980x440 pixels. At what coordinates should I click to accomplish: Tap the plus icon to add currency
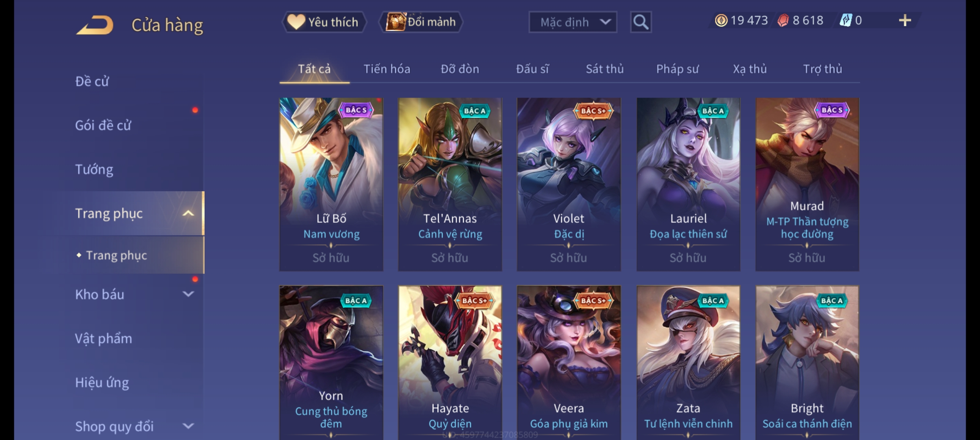point(905,20)
